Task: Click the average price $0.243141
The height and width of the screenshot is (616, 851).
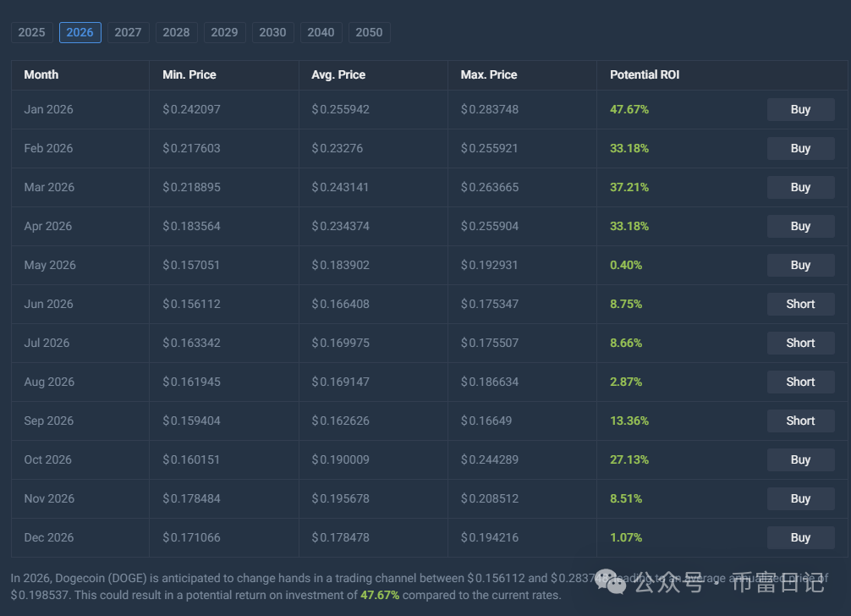Action: [340, 187]
